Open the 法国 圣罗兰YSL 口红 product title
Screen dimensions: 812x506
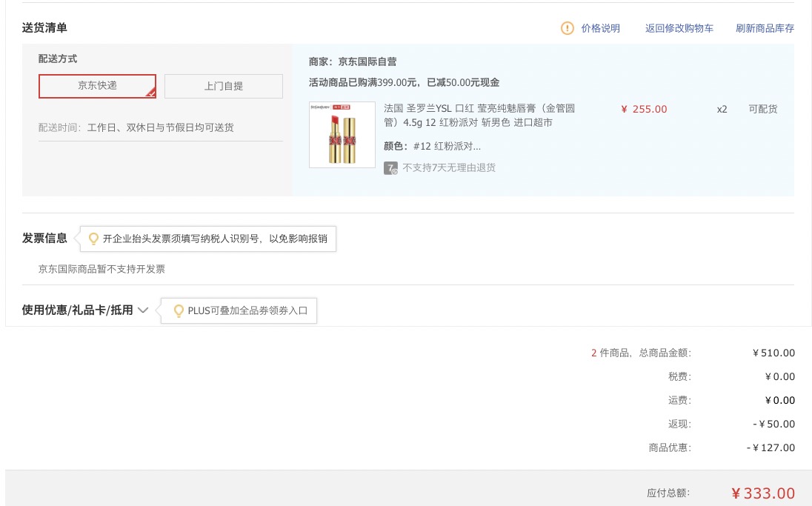point(479,116)
